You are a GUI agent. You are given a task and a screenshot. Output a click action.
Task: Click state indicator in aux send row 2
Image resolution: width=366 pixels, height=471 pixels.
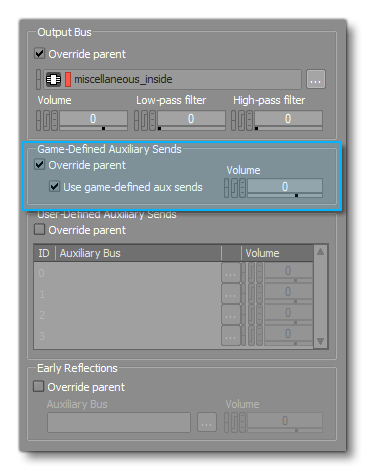coord(259,314)
